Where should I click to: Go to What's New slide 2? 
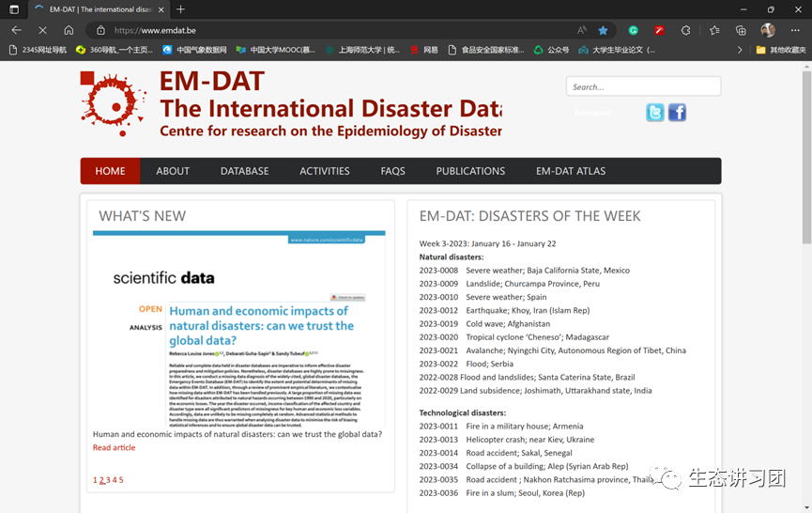(x=101, y=480)
